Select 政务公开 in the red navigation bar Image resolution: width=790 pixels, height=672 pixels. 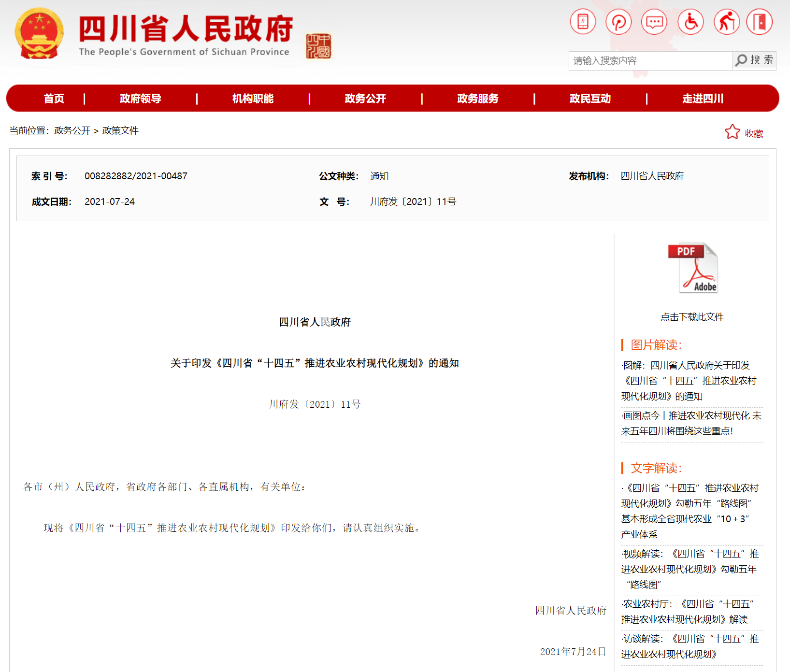coord(365,99)
